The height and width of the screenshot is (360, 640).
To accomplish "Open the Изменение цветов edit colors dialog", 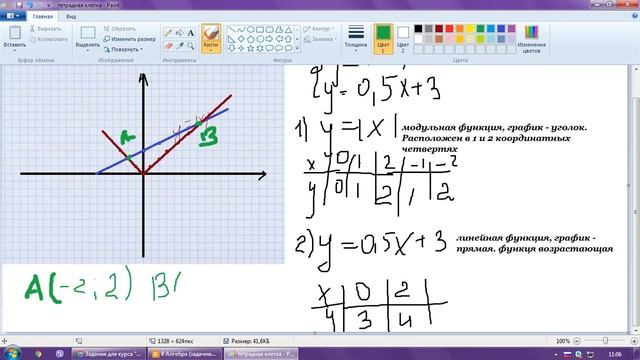I will (531, 39).
